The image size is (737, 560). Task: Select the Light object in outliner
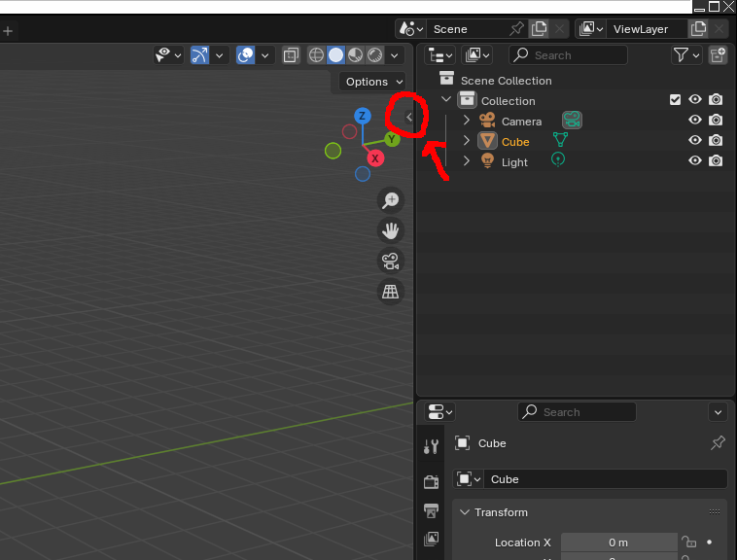[514, 162]
